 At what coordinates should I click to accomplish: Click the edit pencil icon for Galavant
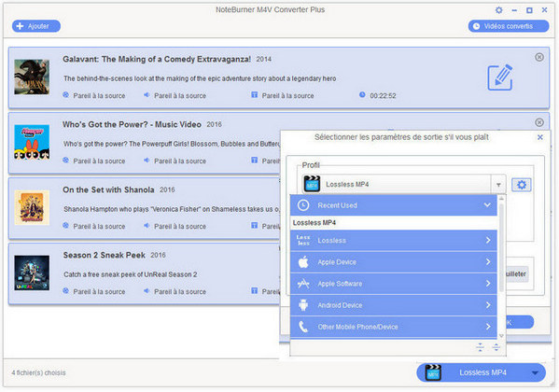pyautogui.click(x=500, y=77)
